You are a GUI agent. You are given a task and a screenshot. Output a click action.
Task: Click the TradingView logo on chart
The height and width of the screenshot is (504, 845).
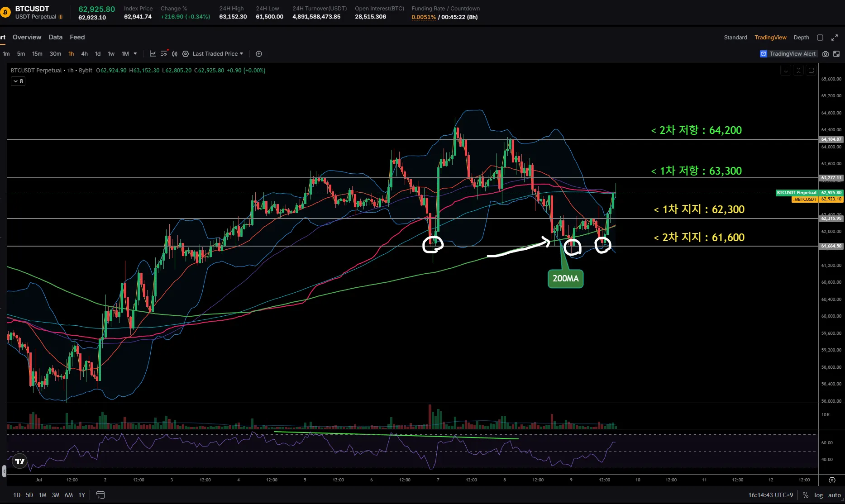[20, 461]
